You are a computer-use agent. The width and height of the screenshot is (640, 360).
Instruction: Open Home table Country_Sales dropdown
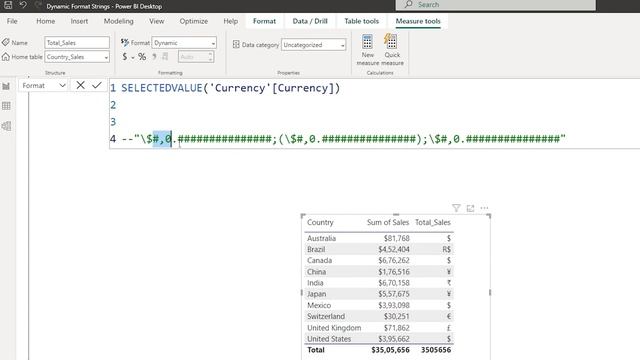click(x=77, y=57)
